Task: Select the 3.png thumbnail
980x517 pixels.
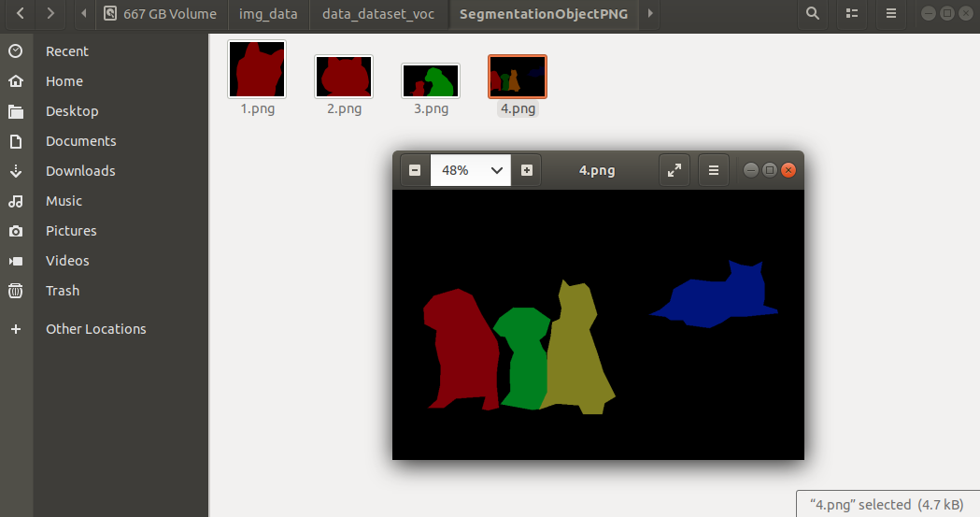Action: click(431, 80)
